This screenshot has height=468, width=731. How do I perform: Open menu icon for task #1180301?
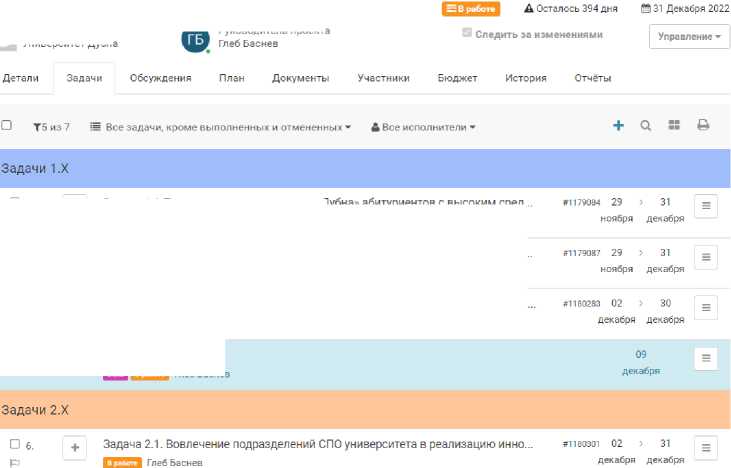tap(706, 447)
